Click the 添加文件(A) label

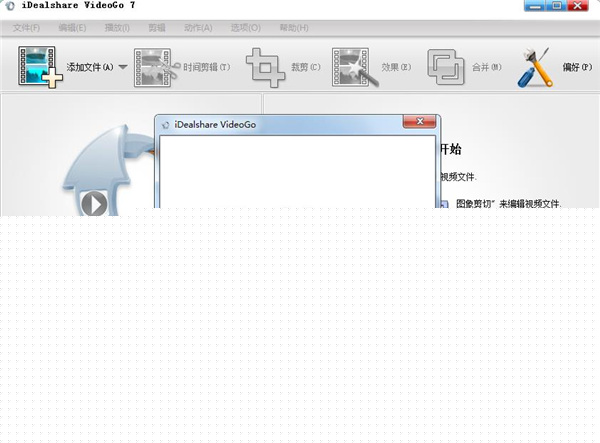point(90,67)
